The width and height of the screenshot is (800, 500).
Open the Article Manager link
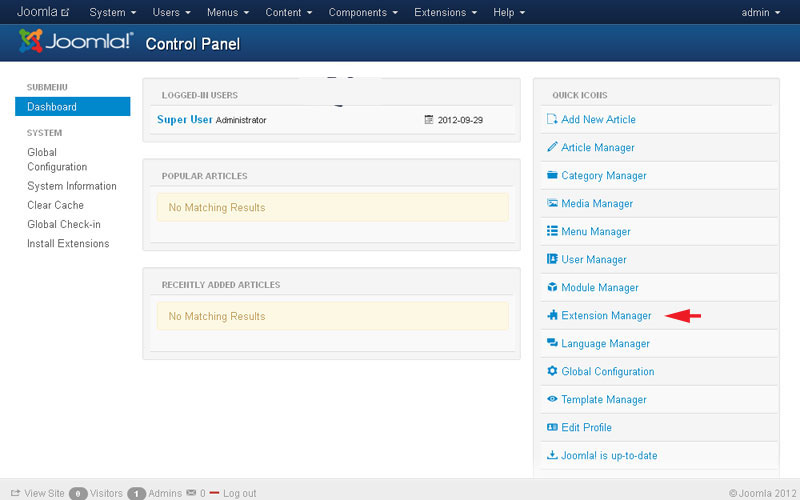[x=598, y=147]
